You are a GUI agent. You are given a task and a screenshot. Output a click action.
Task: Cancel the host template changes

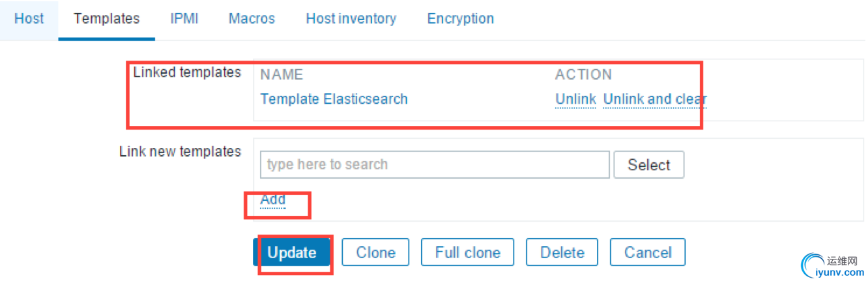(647, 252)
